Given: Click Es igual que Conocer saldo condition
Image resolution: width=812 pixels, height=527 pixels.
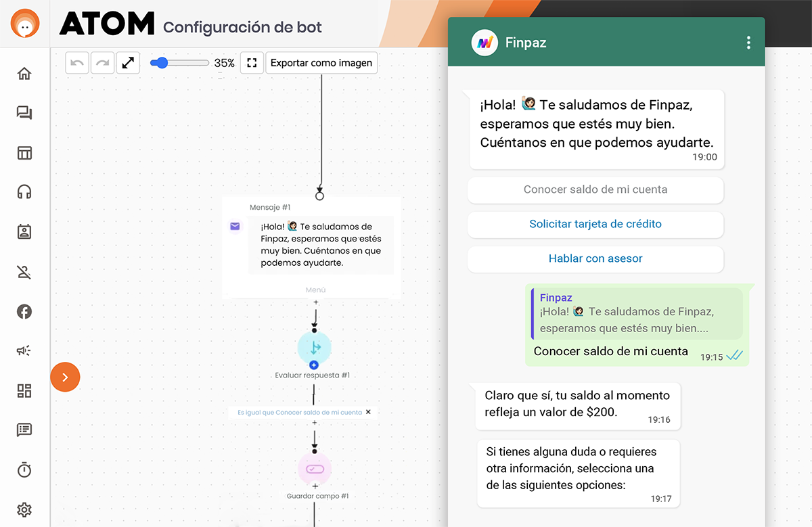Looking at the screenshot, I should click(x=299, y=412).
